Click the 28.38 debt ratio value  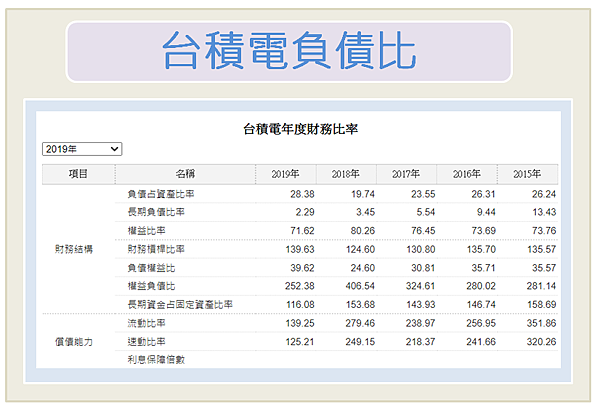tap(302, 194)
